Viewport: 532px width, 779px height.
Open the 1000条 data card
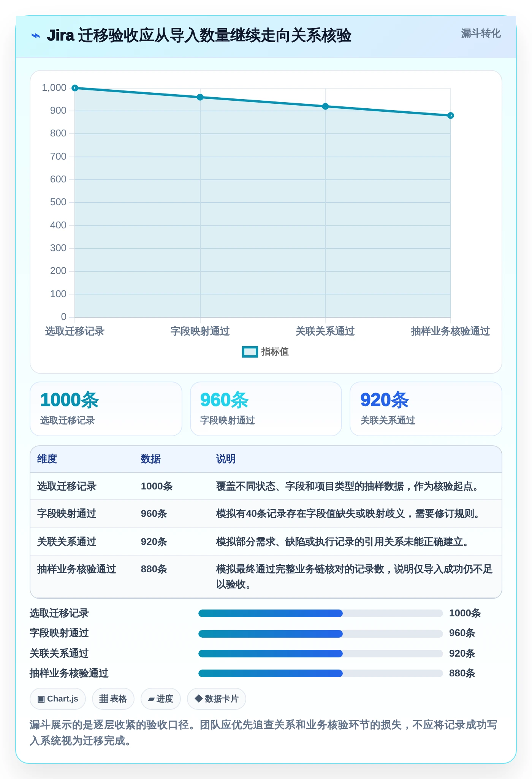106,409
